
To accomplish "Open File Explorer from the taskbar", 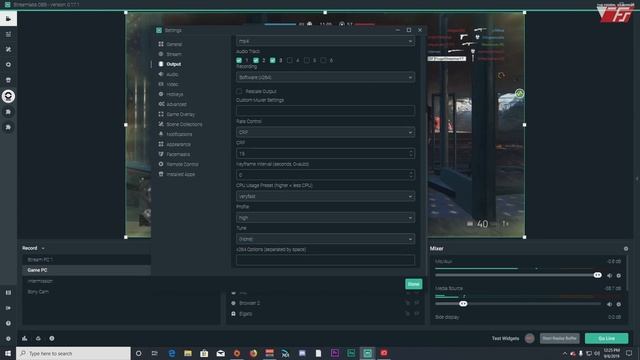I will click(x=188, y=353).
